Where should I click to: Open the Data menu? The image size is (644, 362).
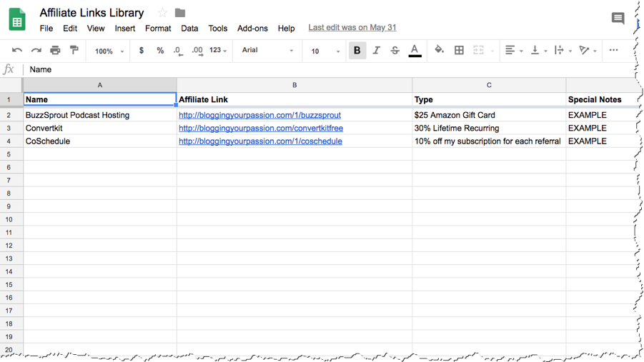(189, 29)
